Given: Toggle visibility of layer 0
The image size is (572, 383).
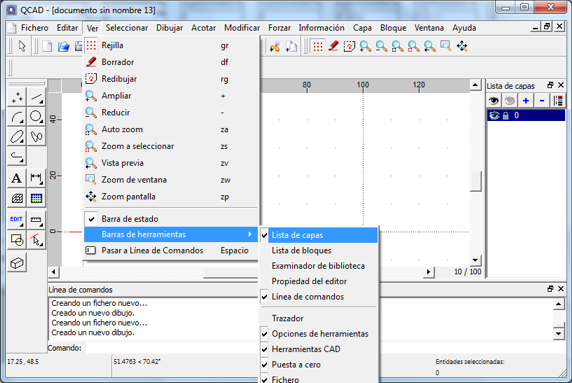Looking at the screenshot, I should click(x=494, y=116).
